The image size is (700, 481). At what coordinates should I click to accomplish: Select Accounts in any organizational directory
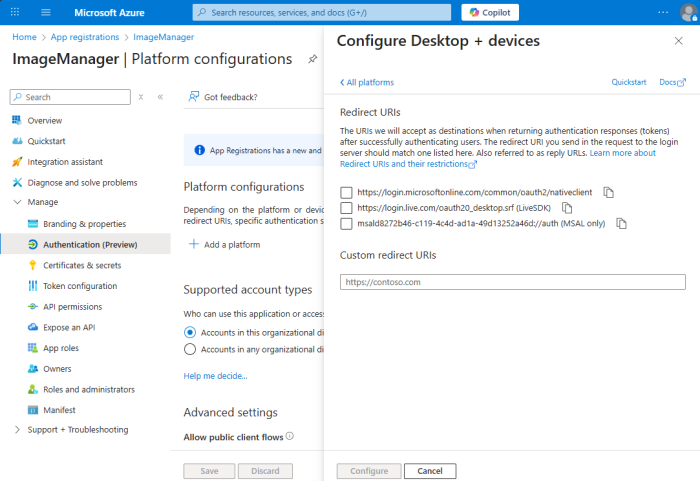pos(190,349)
